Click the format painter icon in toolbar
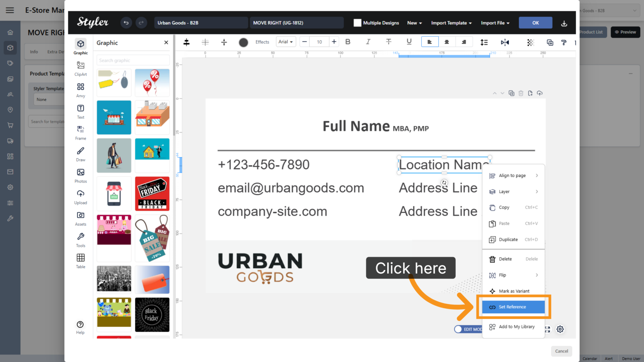Viewport: 644px width, 362px height. (563, 43)
